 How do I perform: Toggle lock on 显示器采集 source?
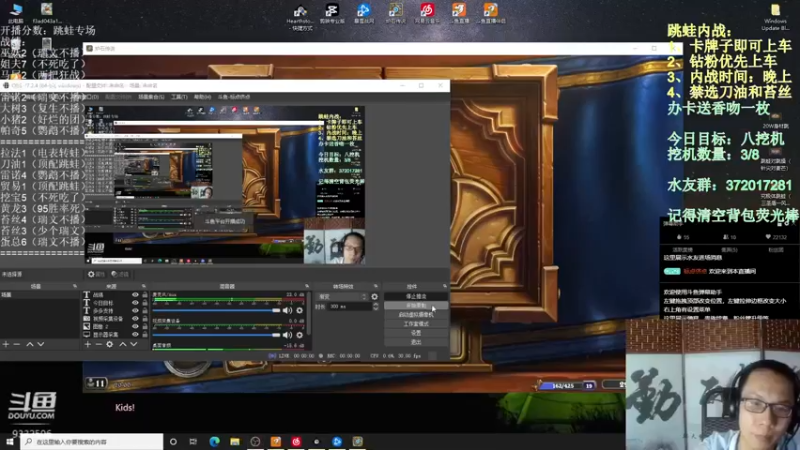(145, 334)
